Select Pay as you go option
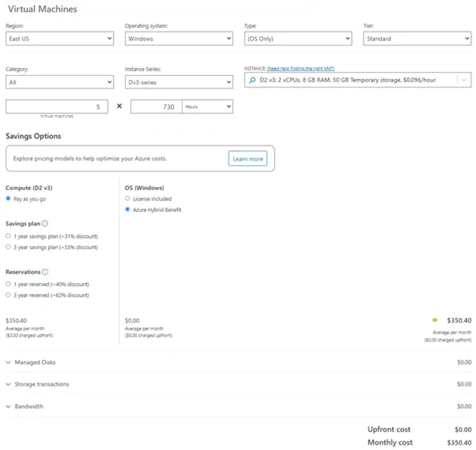476x450 pixels. pyautogui.click(x=8, y=198)
